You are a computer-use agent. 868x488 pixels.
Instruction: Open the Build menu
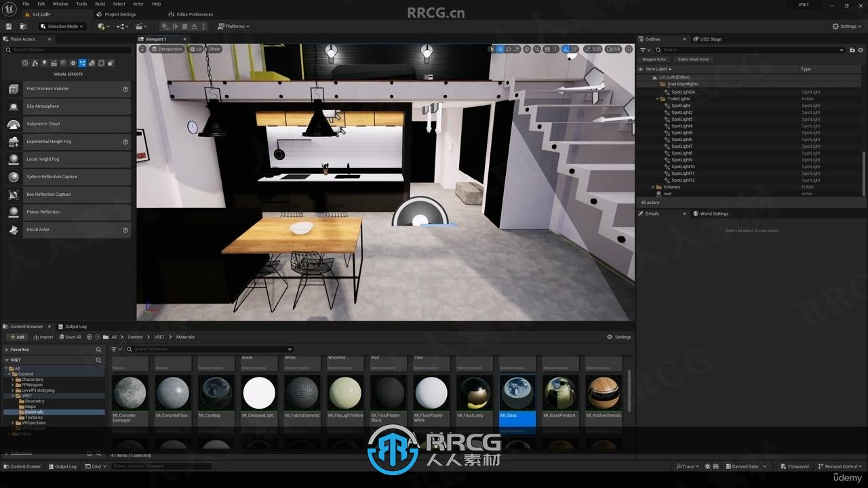point(100,4)
